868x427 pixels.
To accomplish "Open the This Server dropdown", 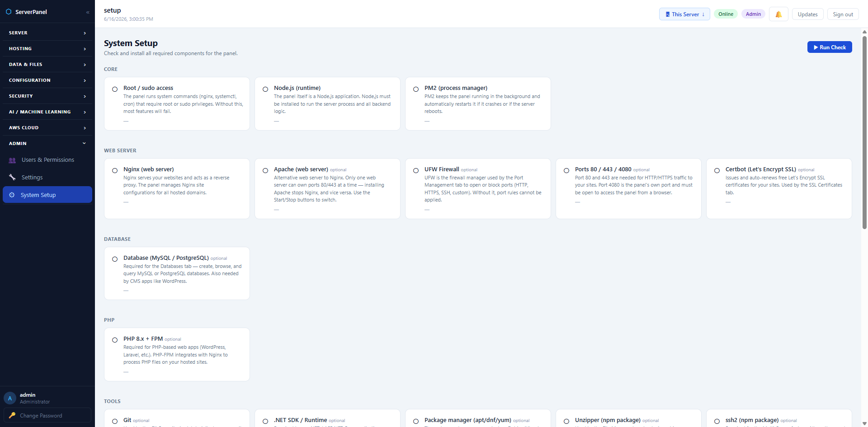I will pos(684,14).
